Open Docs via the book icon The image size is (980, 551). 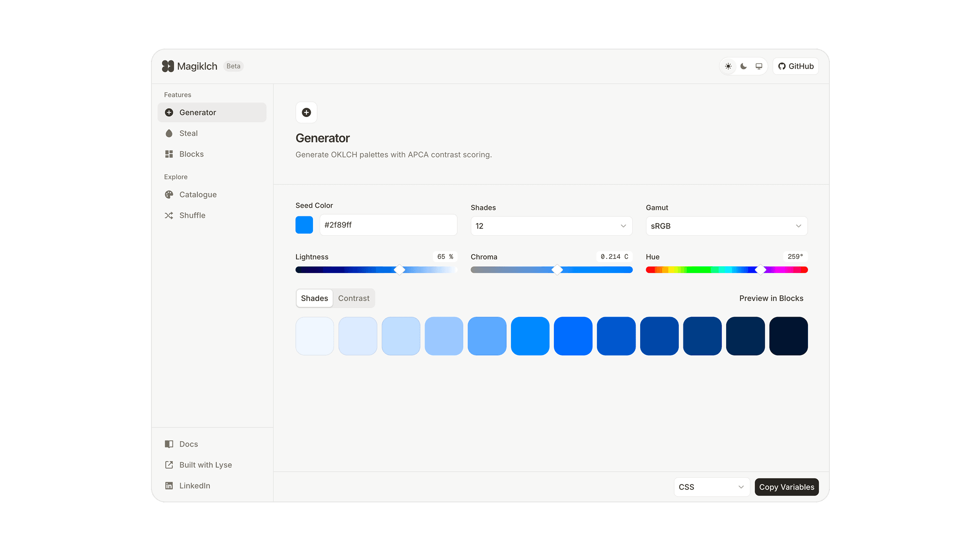coord(169,444)
